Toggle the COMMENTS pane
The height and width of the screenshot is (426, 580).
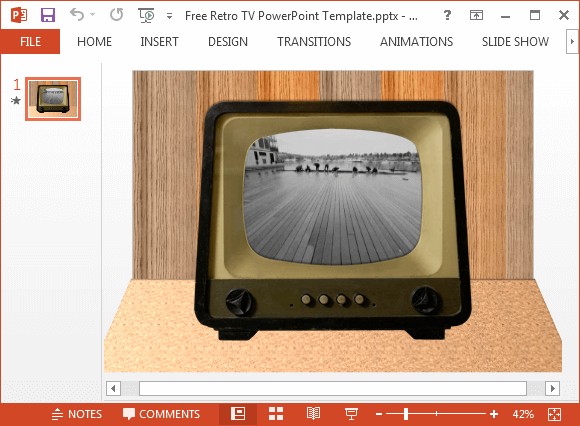point(161,414)
